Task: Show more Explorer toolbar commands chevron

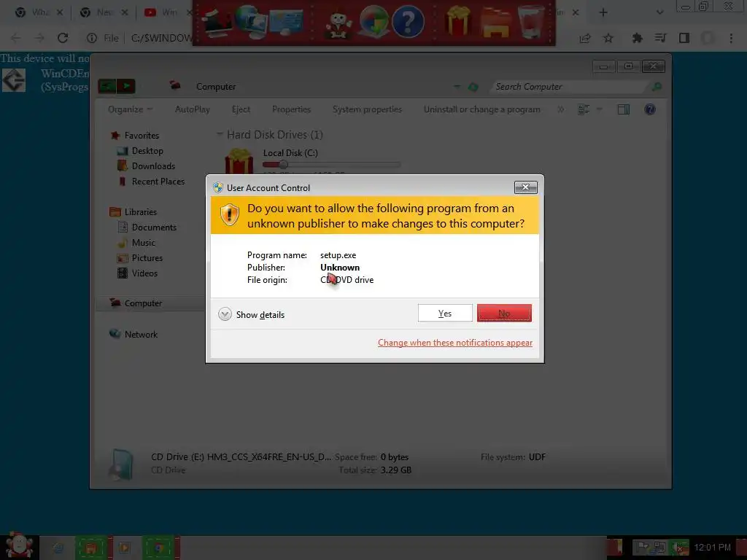Action: click(x=561, y=109)
